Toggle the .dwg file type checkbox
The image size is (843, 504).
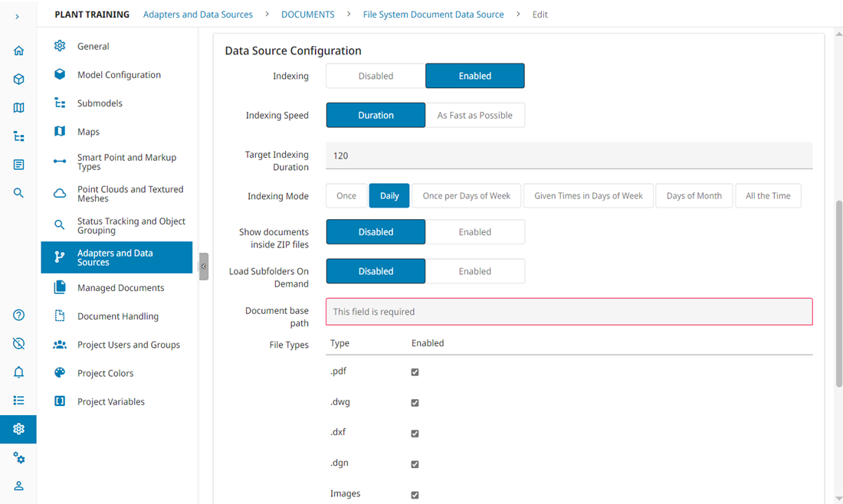pyautogui.click(x=415, y=402)
